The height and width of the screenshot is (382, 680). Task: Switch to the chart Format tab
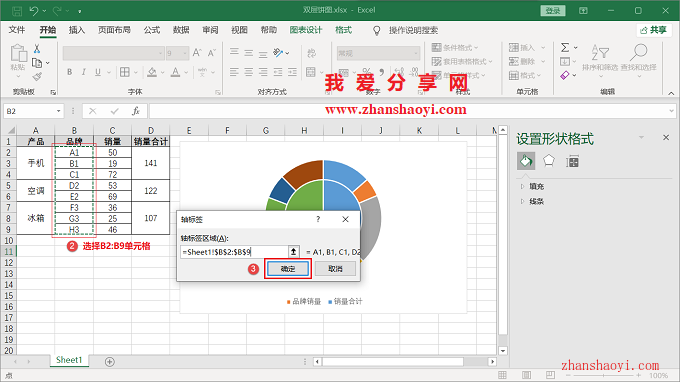pyautogui.click(x=343, y=30)
